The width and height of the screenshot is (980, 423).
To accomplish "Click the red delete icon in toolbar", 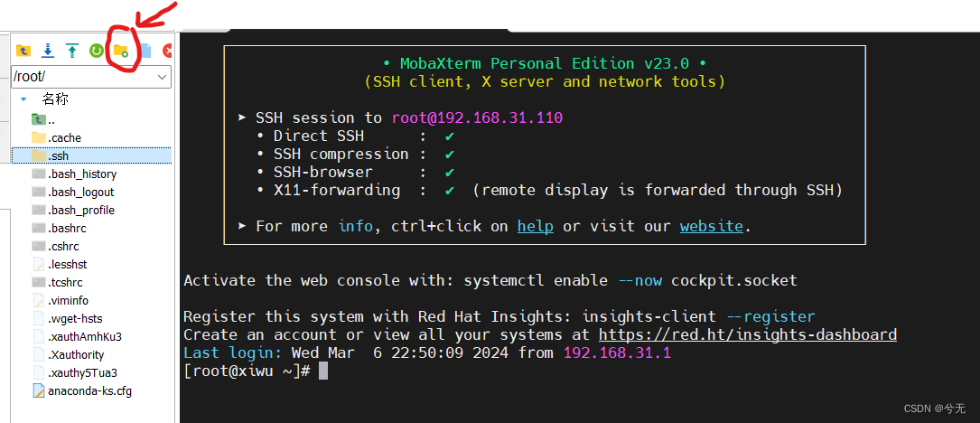I will click(x=167, y=51).
